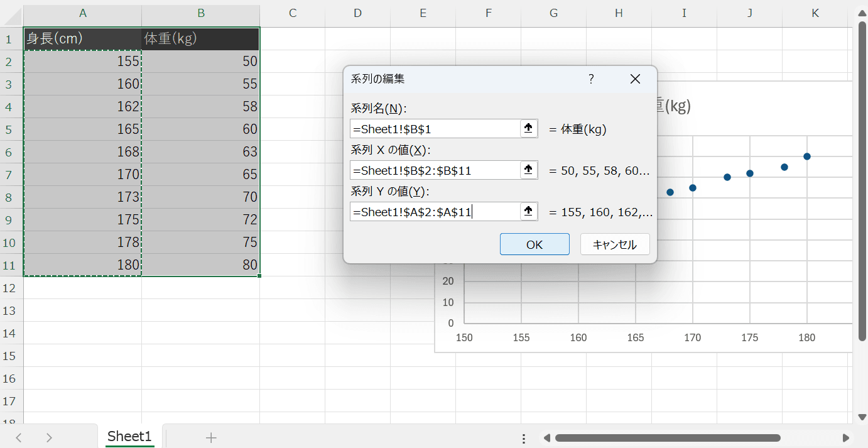Select the Sheet1 tab
This screenshot has width=868, height=448.
pos(129,437)
